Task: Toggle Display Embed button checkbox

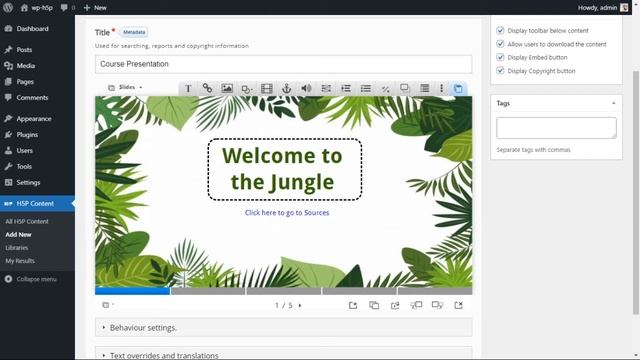Action: point(500,58)
